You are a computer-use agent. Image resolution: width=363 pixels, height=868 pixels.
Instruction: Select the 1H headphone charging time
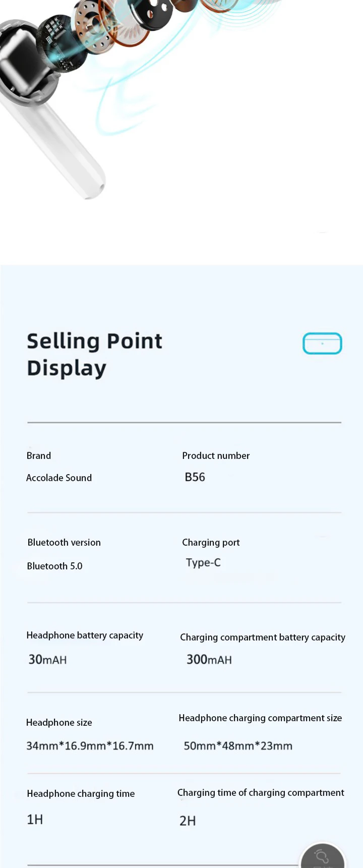[x=35, y=819]
